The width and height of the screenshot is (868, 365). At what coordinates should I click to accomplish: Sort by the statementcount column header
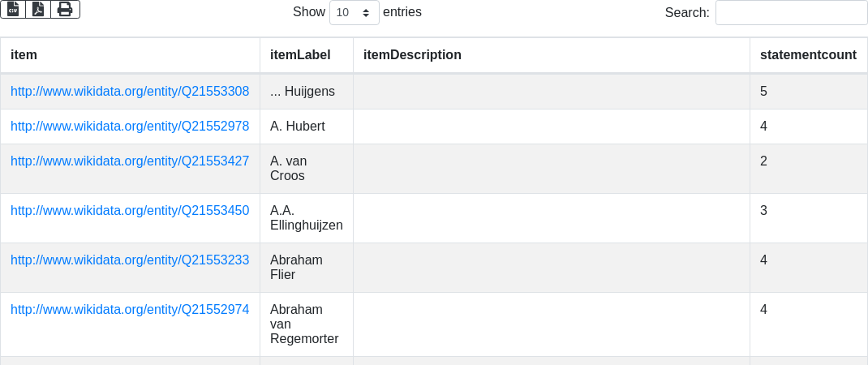(x=808, y=55)
